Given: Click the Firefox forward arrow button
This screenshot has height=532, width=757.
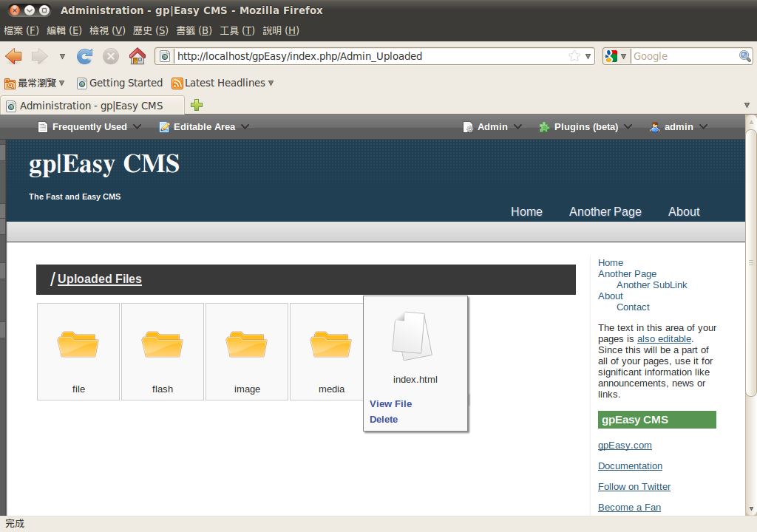Looking at the screenshot, I should tap(40, 56).
